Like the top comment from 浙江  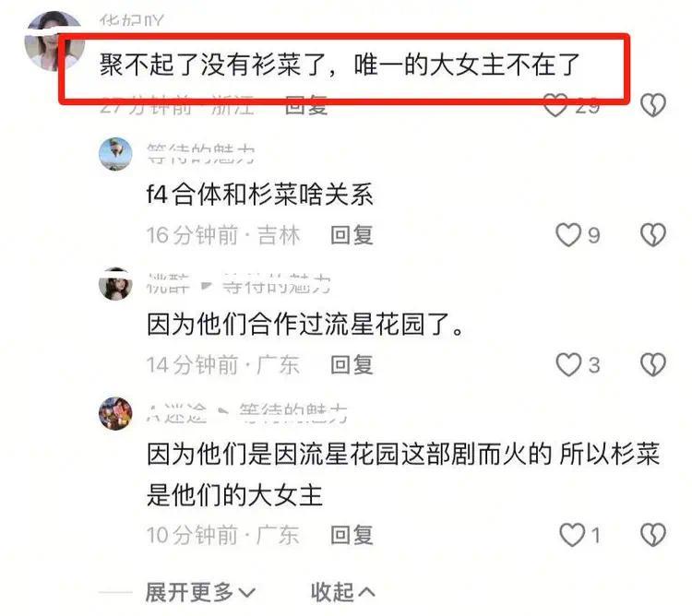coord(555,106)
